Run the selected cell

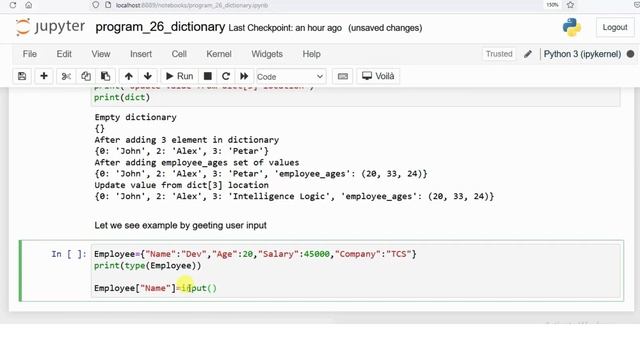coord(180,76)
